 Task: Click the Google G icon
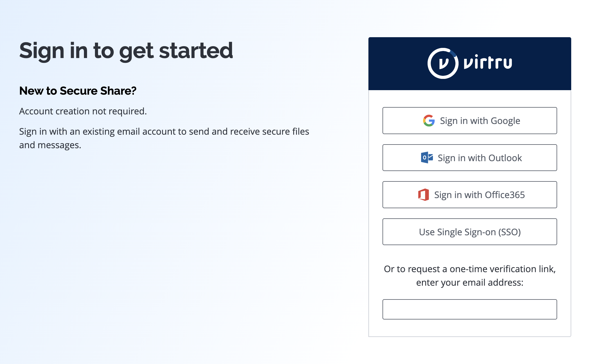(x=429, y=121)
